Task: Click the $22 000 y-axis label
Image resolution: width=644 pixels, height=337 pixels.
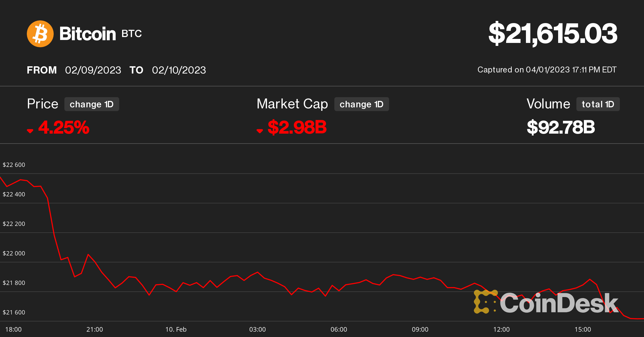Action: [x=14, y=253]
